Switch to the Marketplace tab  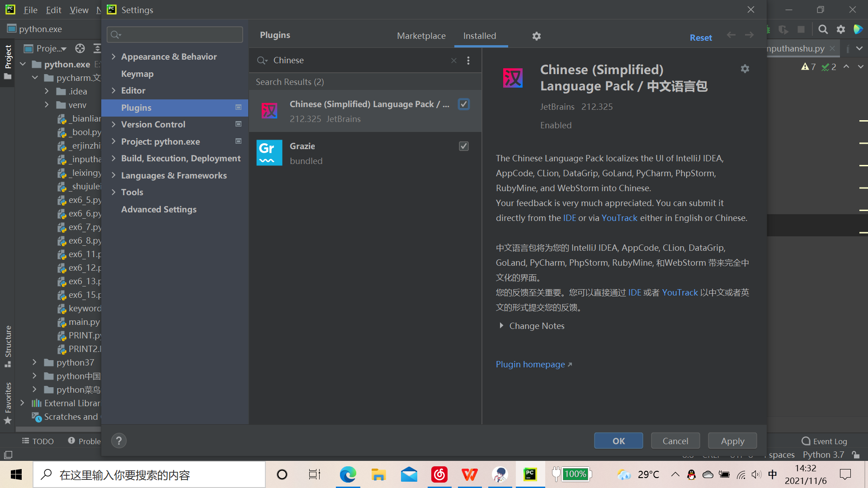(421, 36)
